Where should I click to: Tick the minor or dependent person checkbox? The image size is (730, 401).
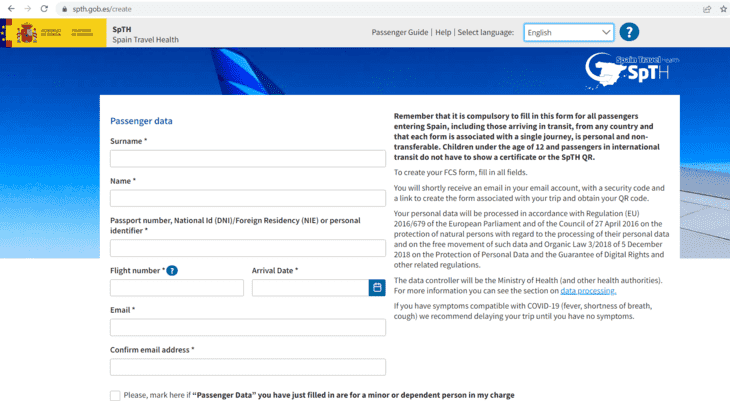click(115, 395)
